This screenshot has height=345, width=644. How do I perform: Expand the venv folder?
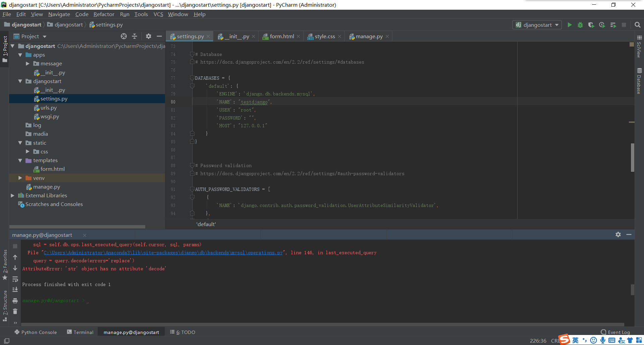[20, 178]
